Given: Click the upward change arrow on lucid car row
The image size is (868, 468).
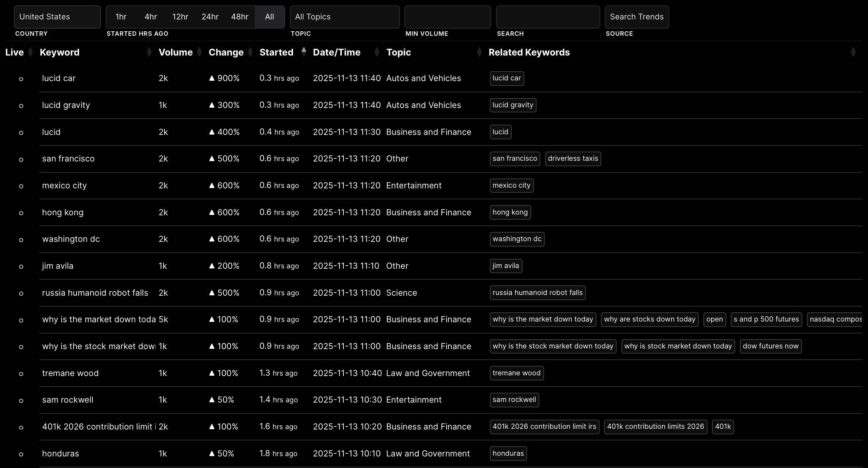Looking at the screenshot, I should click(x=212, y=78).
